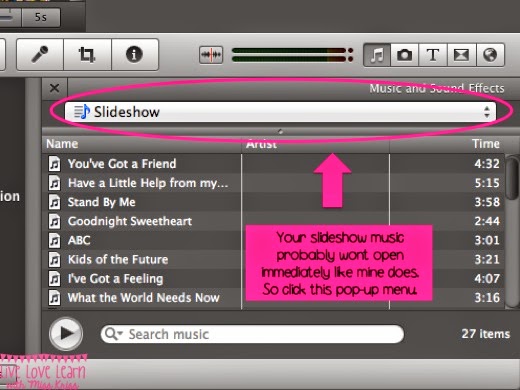Click the 27 items count label

(486, 334)
